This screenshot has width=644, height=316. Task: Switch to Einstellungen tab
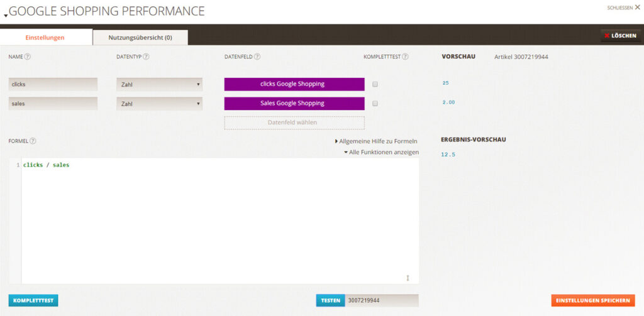click(45, 37)
